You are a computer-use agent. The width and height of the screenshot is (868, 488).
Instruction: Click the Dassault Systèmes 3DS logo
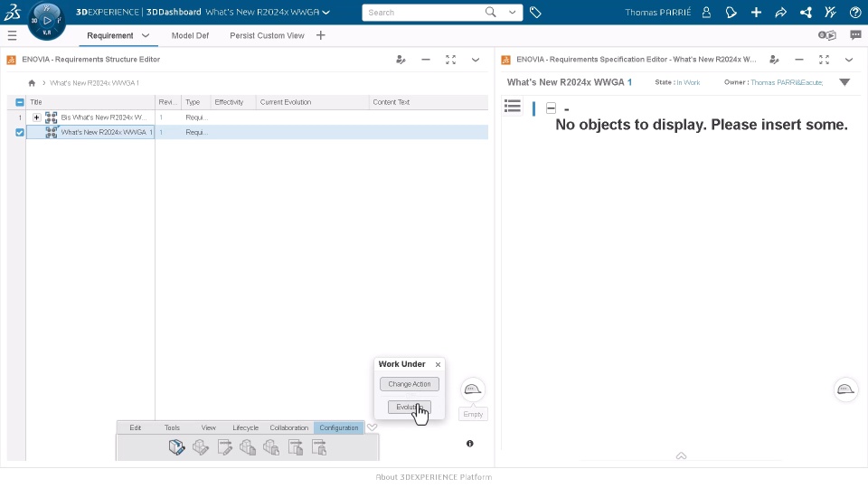pos(12,12)
